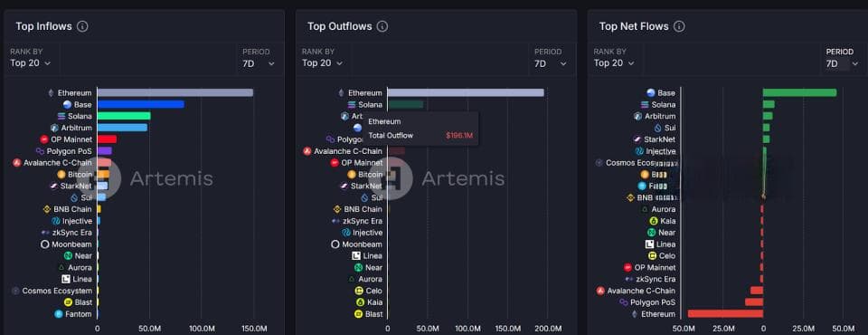Click the Base logo in Top Inflows

coord(68,104)
